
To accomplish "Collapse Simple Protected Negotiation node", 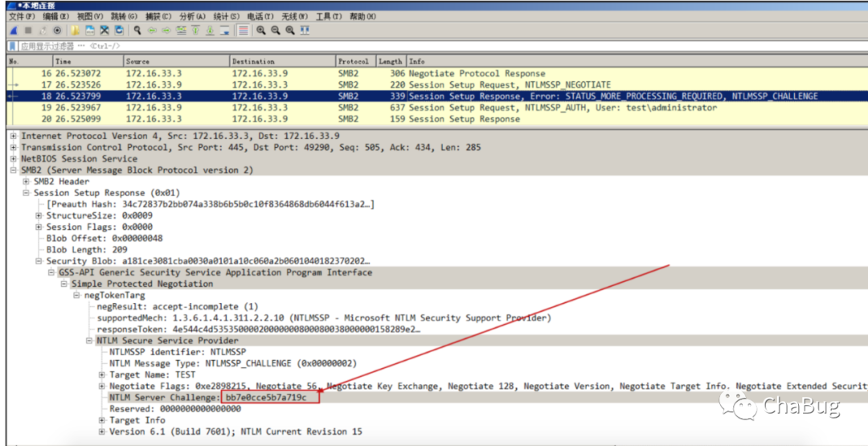I will (64, 284).
